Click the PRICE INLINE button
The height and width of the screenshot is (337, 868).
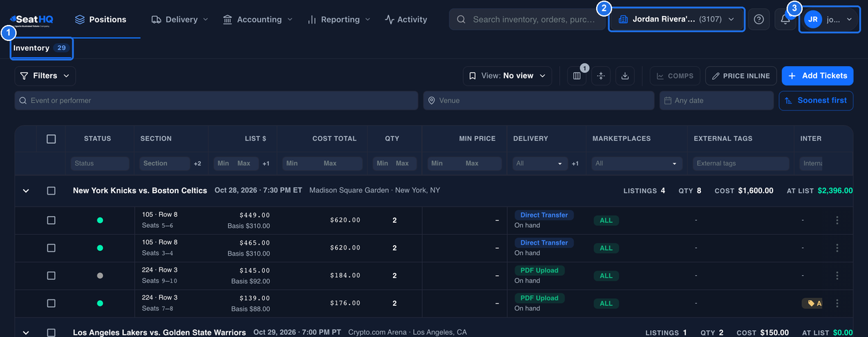point(741,76)
